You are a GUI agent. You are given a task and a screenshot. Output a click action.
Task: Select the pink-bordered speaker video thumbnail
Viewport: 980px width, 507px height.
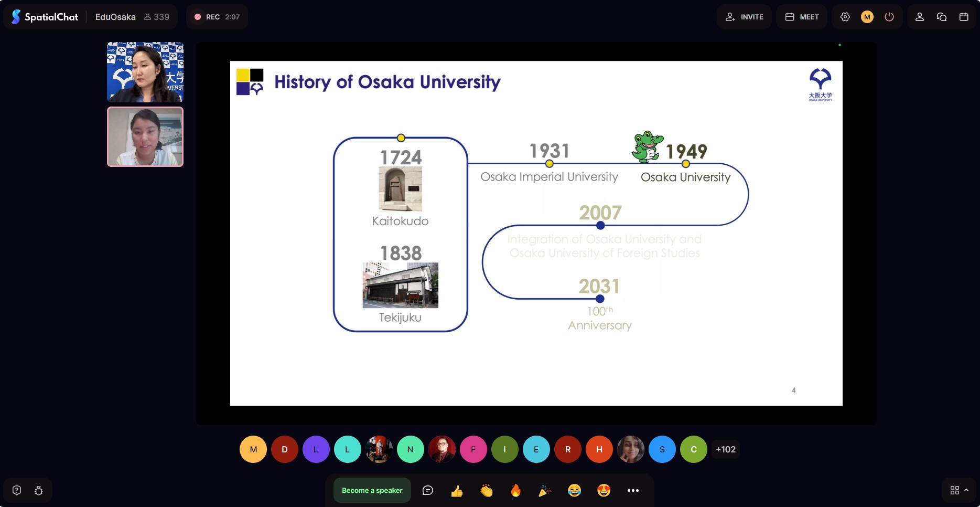click(x=145, y=137)
